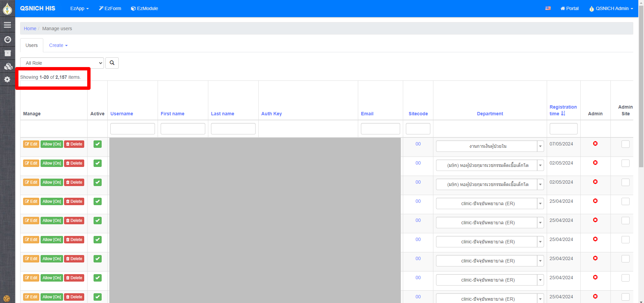Click the US flag language icon

coord(548,8)
